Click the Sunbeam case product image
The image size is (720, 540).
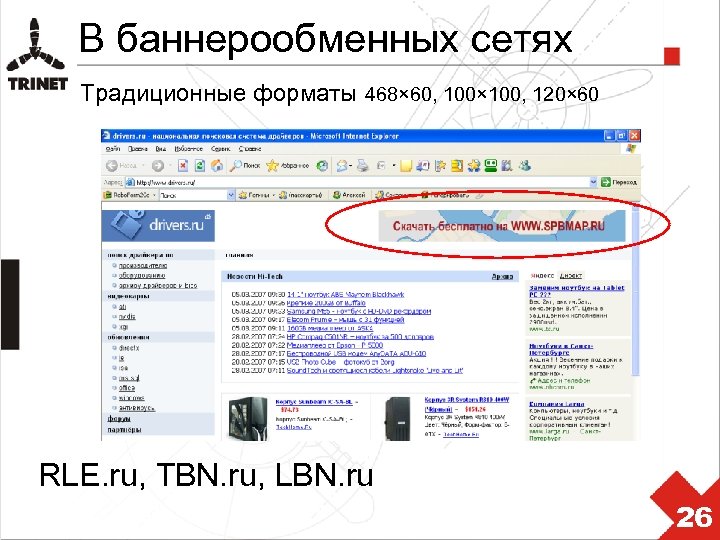tap(248, 419)
